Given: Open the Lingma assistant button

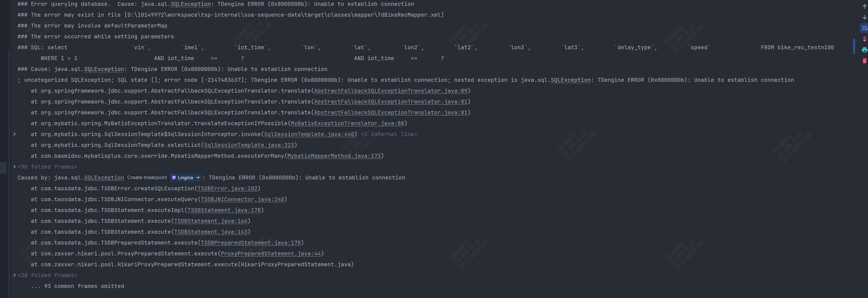Looking at the screenshot, I should [x=186, y=178].
